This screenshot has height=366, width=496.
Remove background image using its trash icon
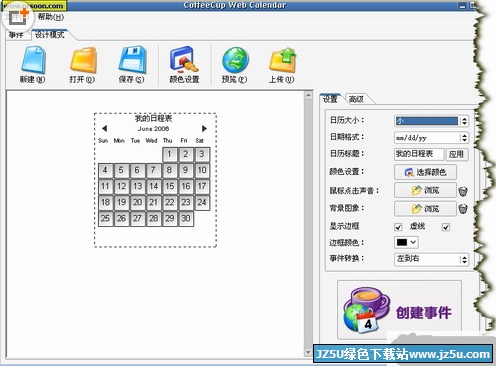pyautogui.click(x=463, y=209)
